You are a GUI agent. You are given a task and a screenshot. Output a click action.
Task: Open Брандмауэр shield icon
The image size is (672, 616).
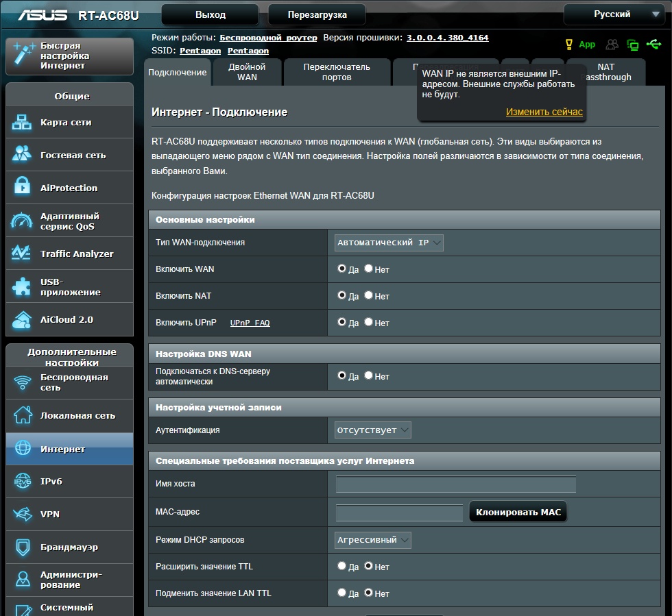coord(23,547)
